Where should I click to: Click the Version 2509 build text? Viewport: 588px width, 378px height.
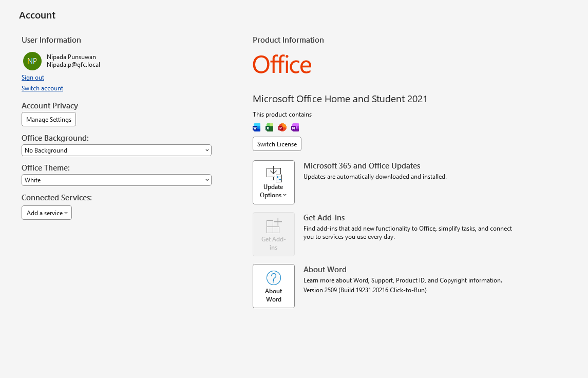(365, 290)
